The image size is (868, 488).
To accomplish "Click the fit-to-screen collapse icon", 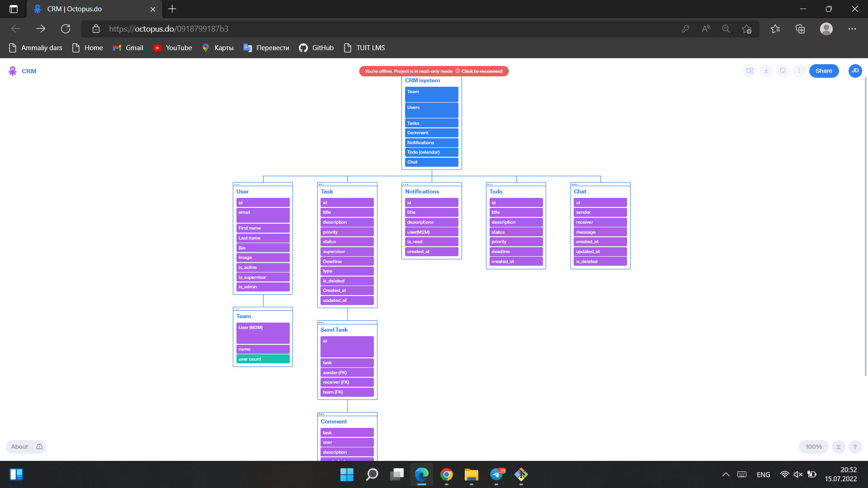I will [839, 447].
